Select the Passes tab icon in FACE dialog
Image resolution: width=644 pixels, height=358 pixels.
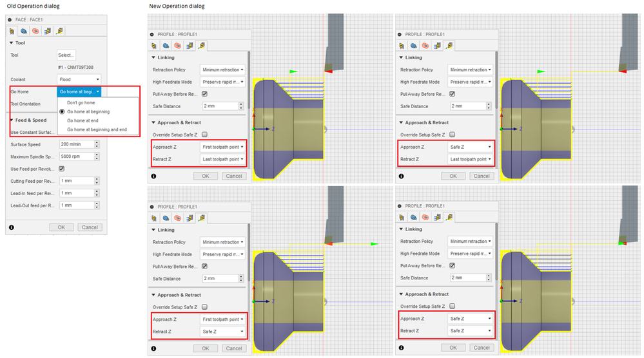(48, 31)
